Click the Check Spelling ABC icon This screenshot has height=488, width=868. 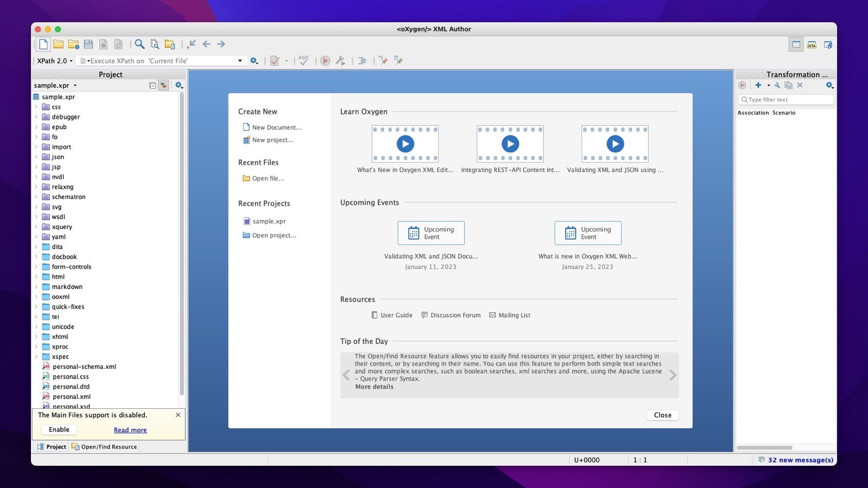click(x=303, y=61)
